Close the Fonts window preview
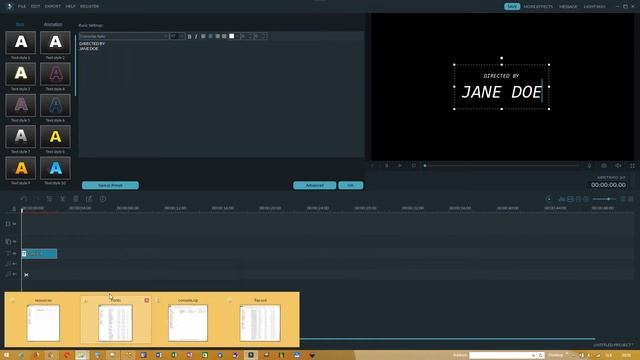 click(x=147, y=300)
